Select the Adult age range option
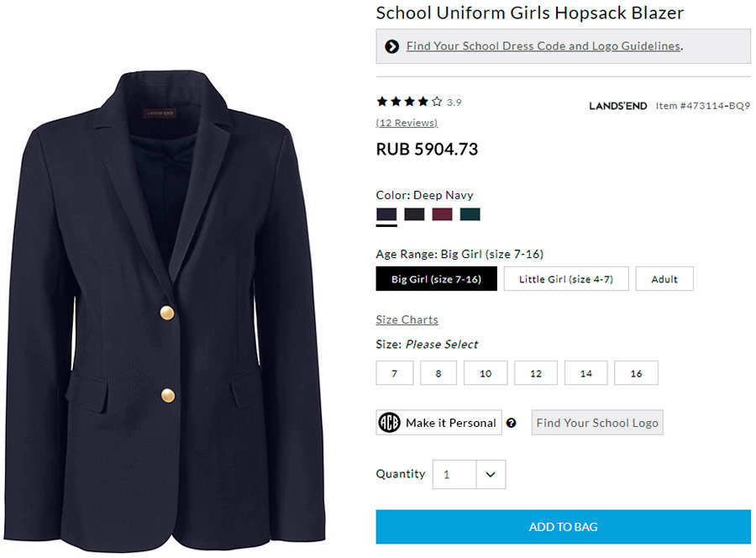Image resolution: width=756 pixels, height=558 pixels. point(664,278)
